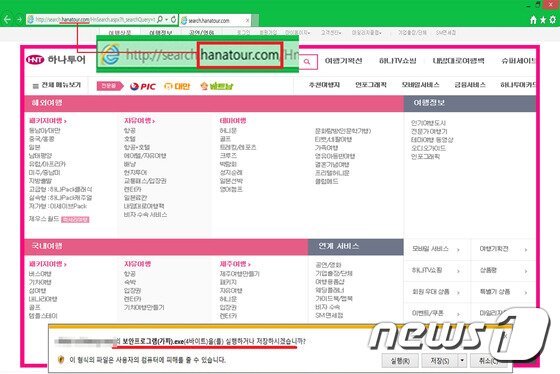
Task: Open the address bar dropdown arrow
Action: 166,20
